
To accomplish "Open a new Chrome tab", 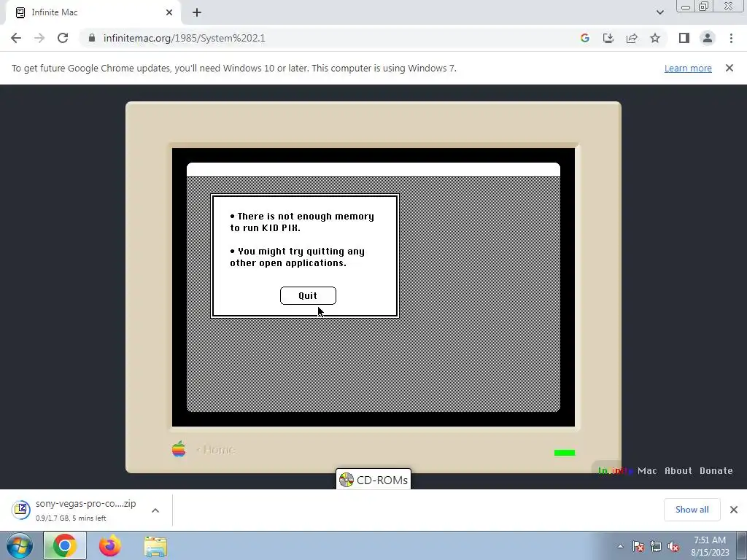I will pyautogui.click(x=197, y=12).
